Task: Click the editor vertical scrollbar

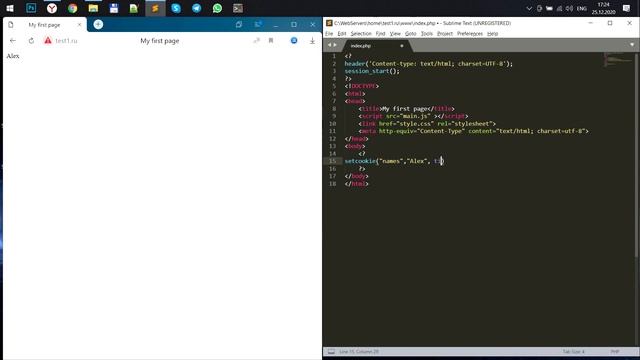Action: point(636,155)
